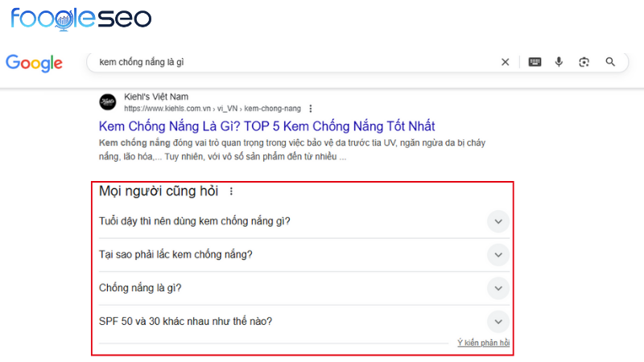644x362 pixels.
Task: Expand SPF 50 và 30 question
Action: click(498, 322)
